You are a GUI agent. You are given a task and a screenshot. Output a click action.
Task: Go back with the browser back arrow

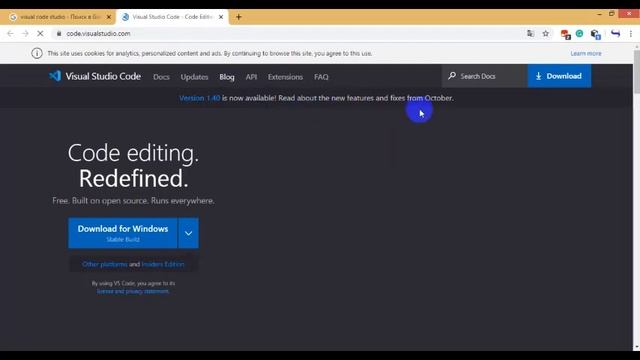[x=10, y=33]
